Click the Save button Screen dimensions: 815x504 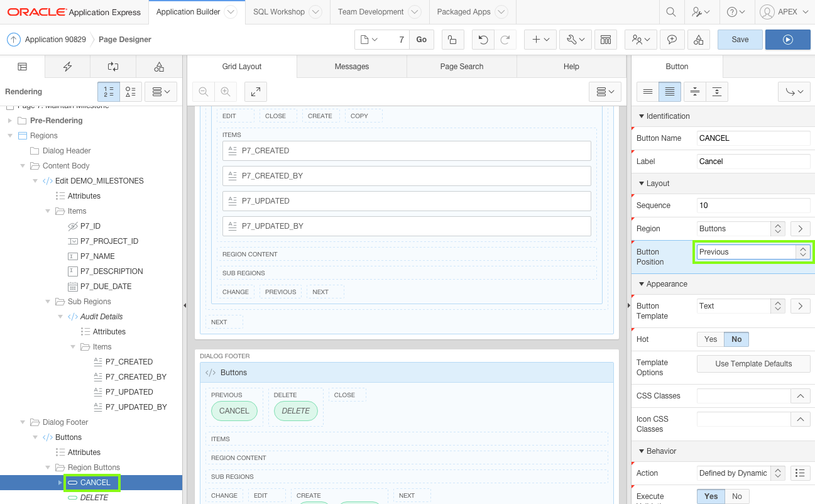point(740,39)
